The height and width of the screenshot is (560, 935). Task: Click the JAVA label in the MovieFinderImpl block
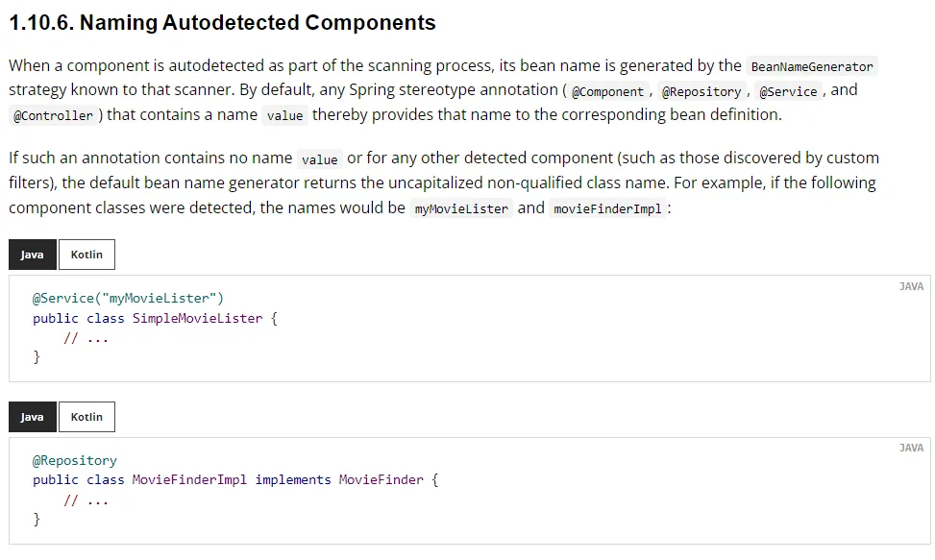coord(911,448)
